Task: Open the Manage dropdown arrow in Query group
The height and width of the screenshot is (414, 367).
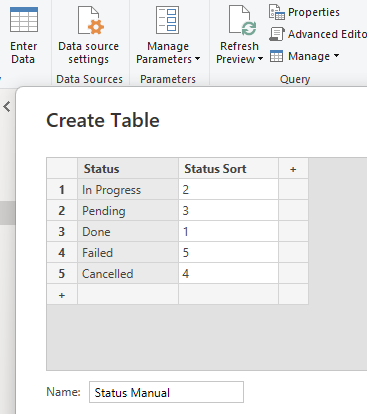Action: (336, 56)
